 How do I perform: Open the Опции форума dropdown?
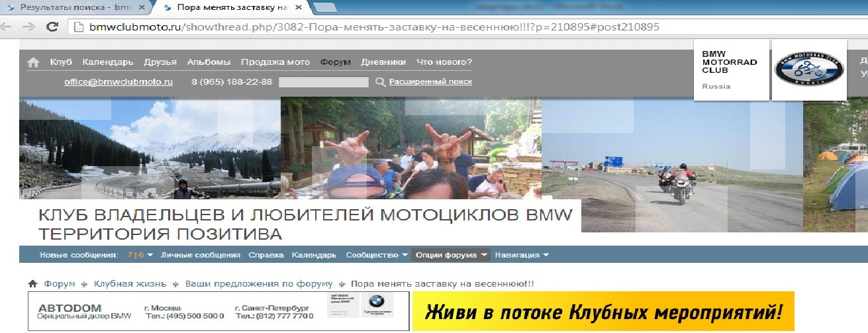(450, 255)
